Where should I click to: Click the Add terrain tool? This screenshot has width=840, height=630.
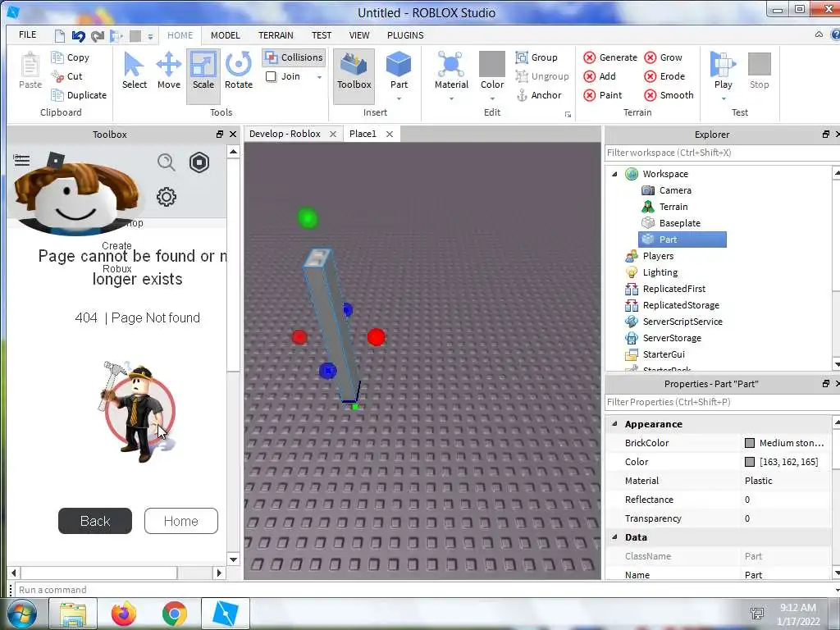click(x=600, y=76)
